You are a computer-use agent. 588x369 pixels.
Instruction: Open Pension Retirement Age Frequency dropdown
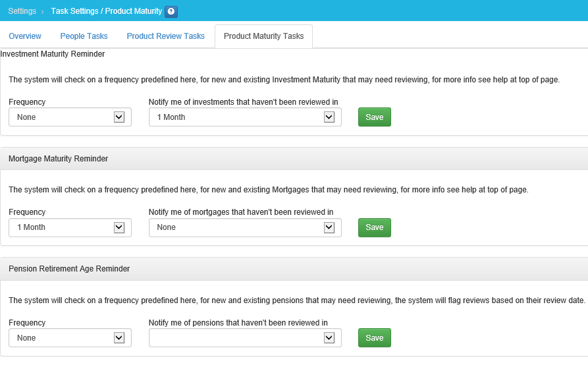(x=70, y=338)
